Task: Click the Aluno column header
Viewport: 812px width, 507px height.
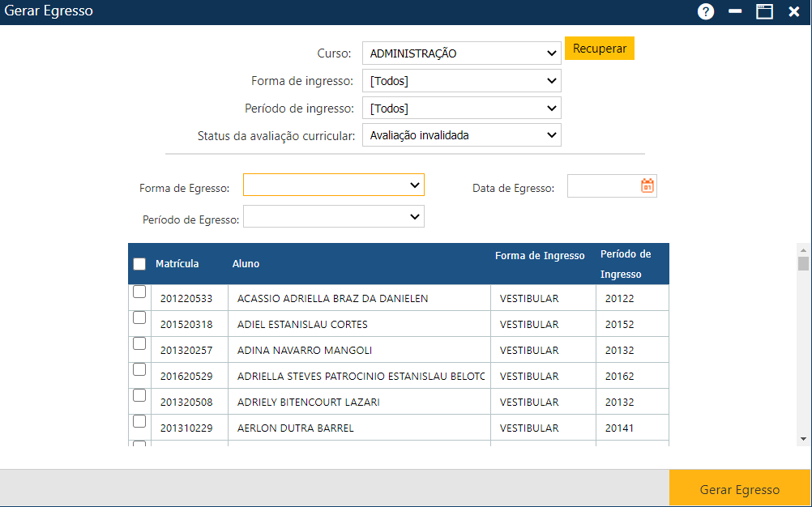Action: [x=246, y=264]
